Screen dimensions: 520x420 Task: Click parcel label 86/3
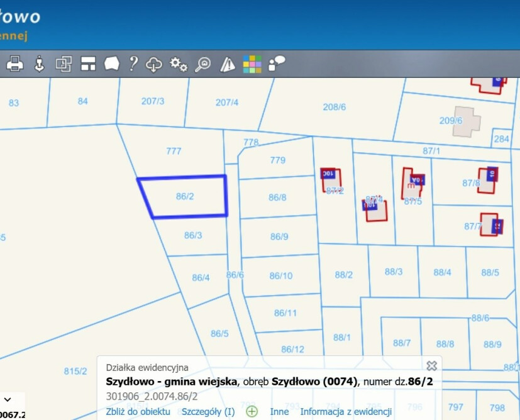point(193,235)
